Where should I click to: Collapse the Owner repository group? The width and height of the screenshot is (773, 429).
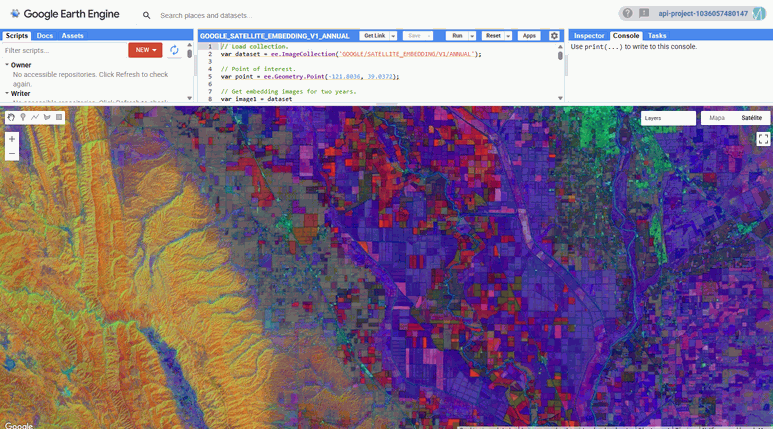tap(7, 65)
